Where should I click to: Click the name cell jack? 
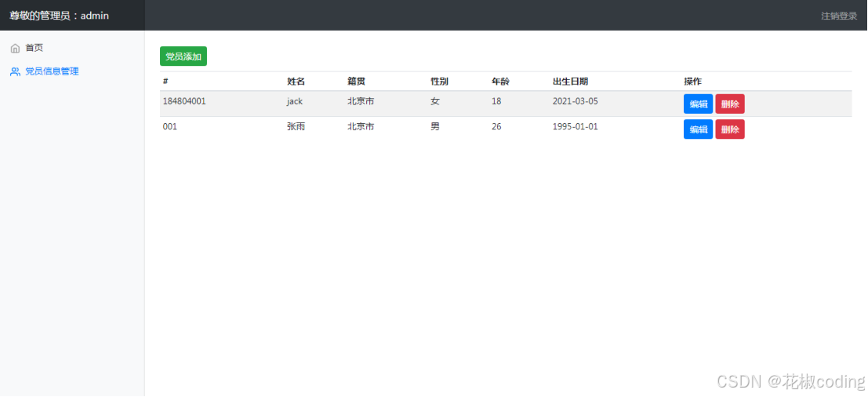(x=295, y=101)
